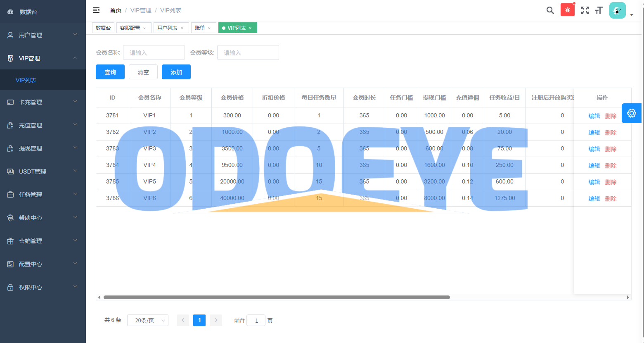Close the VIP列表 tab with x icon
The width and height of the screenshot is (644, 343).
[250, 28]
